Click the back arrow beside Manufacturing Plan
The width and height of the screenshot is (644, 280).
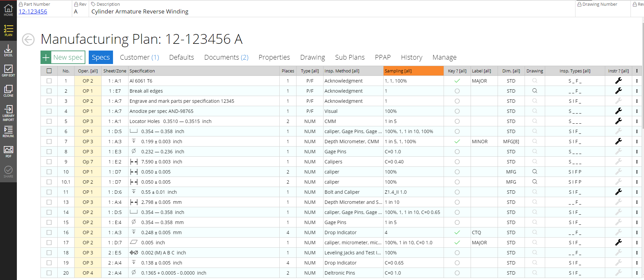(x=28, y=39)
